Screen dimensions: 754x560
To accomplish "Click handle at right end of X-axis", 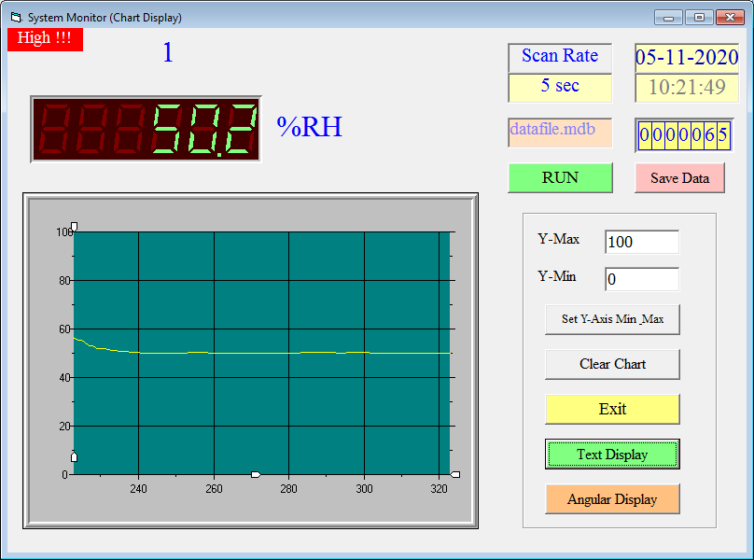I will (454, 475).
